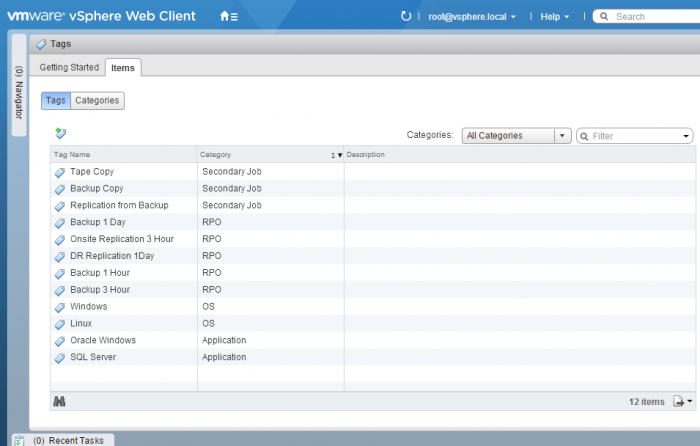Select the Backup 3 Hour tag
The image size is (700, 446).
pyautogui.click(x=373, y=290)
